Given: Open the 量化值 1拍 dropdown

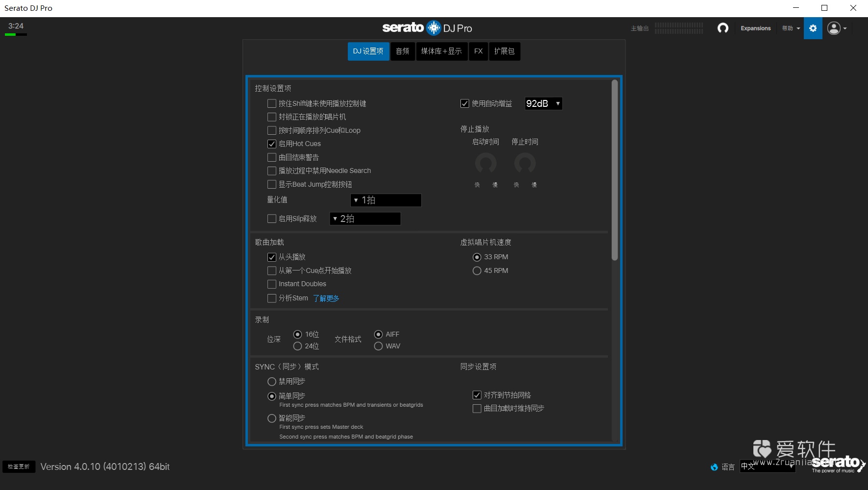Looking at the screenshot, I should 386,200.
